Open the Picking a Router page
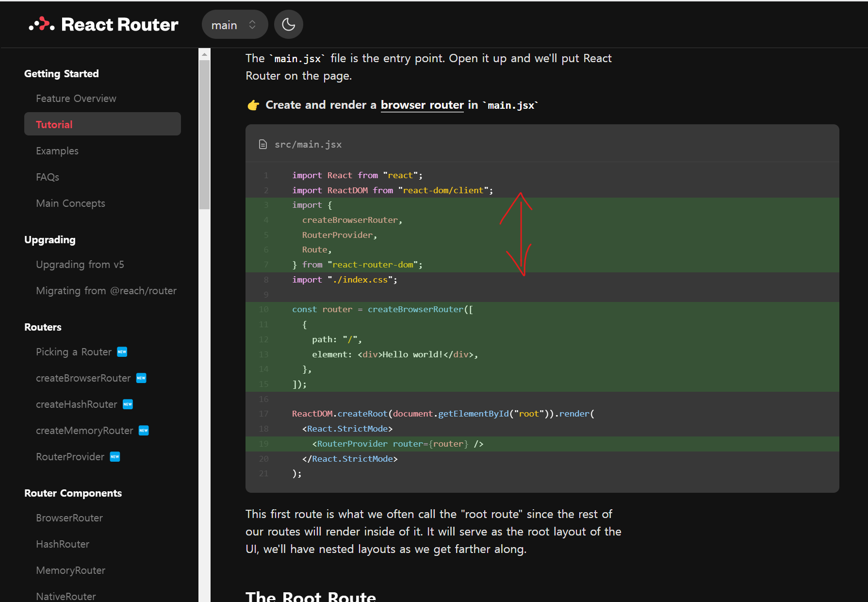This screenshot has height=602, width=868. point(74,352)
